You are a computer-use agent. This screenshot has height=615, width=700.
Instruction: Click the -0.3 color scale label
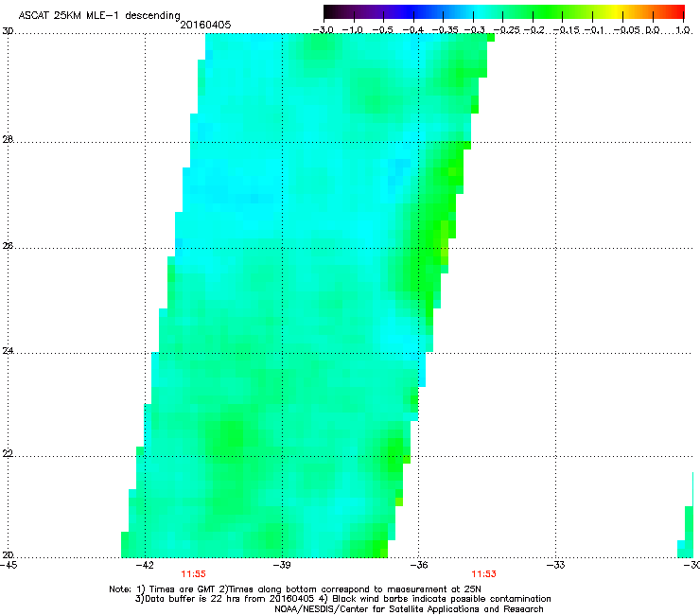[475, 30]
